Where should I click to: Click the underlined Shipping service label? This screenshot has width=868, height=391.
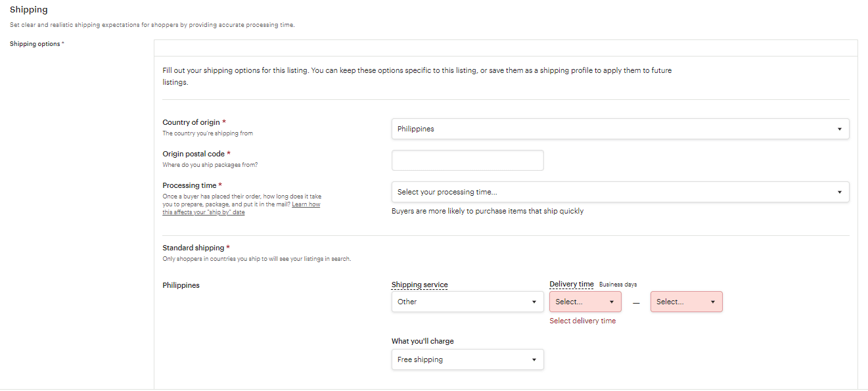click(x=419, y=285)
